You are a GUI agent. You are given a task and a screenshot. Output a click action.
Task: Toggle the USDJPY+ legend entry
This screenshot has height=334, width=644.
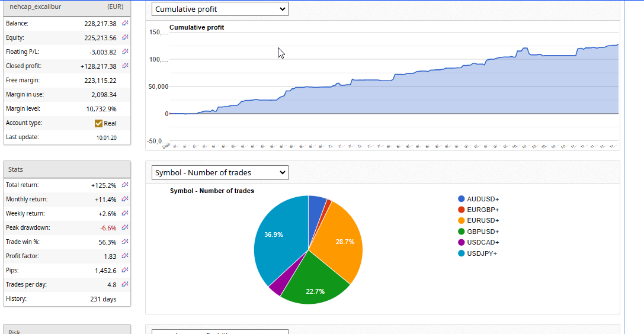482,253
